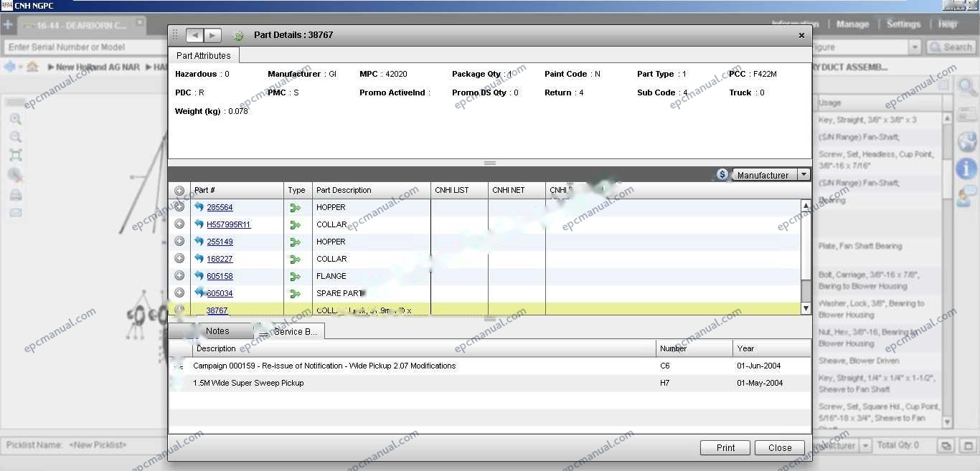Go forward with the dialog's right arrow button
Image resolution: width=980 pixels, height=471 pixels.
coord(212,35)
